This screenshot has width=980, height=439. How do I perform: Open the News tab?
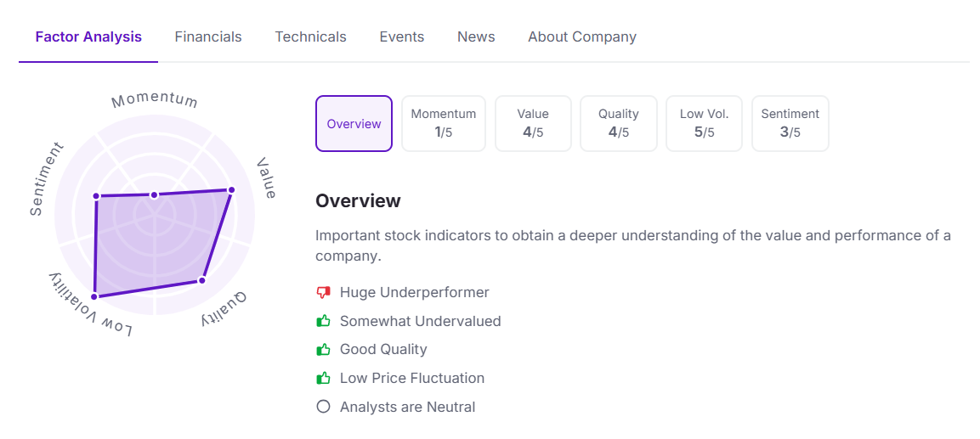[476, 37]
